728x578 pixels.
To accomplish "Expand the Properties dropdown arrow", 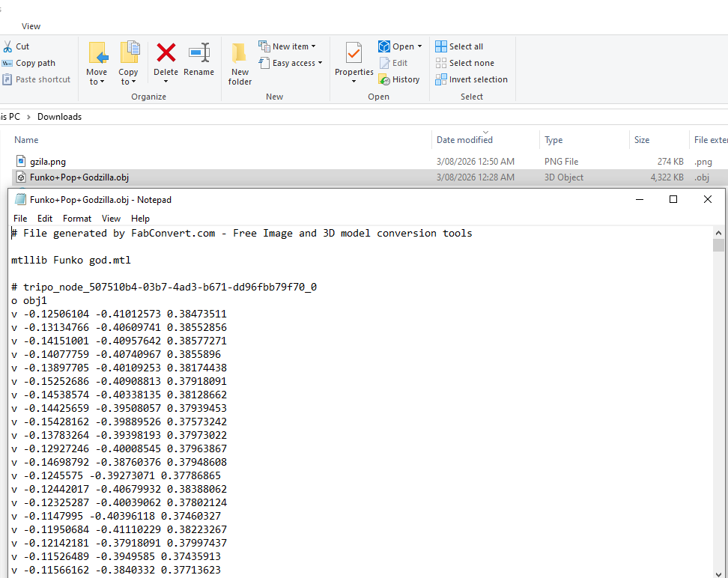I will point(354,82).
